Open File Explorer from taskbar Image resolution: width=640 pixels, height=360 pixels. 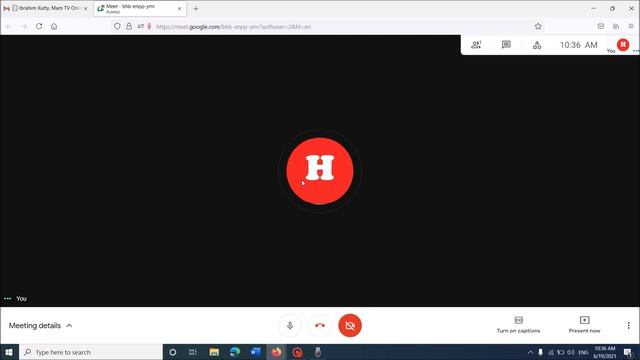(214, 352)
